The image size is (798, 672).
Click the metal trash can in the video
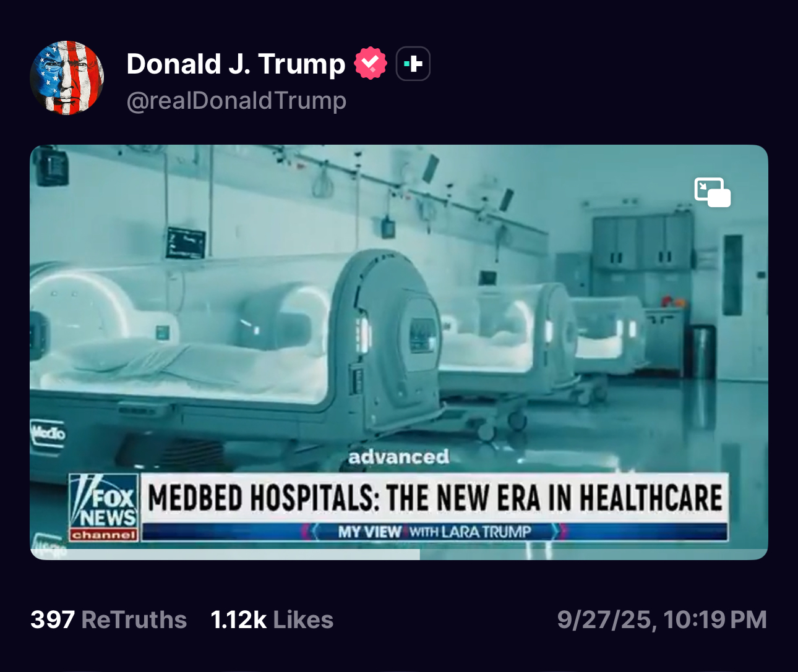(703, 351)
